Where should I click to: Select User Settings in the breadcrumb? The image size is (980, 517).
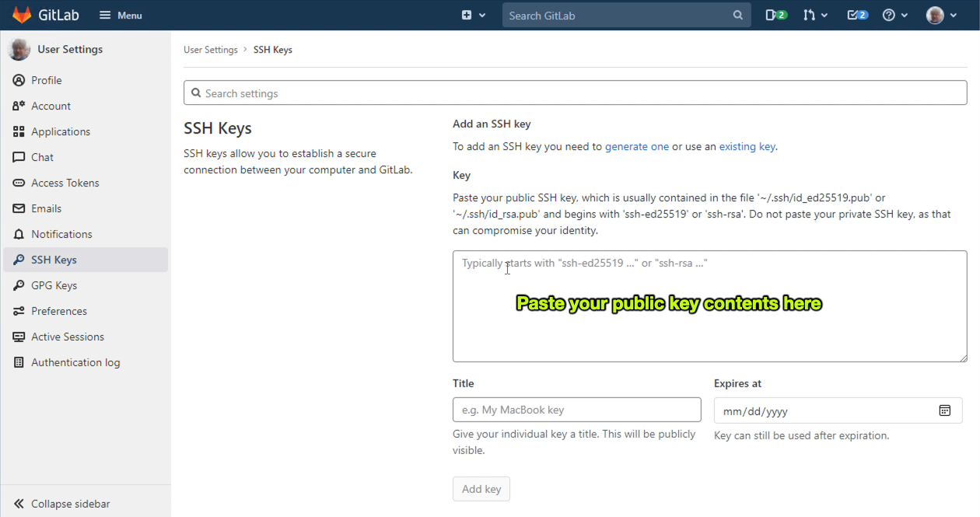click(210, 49)
